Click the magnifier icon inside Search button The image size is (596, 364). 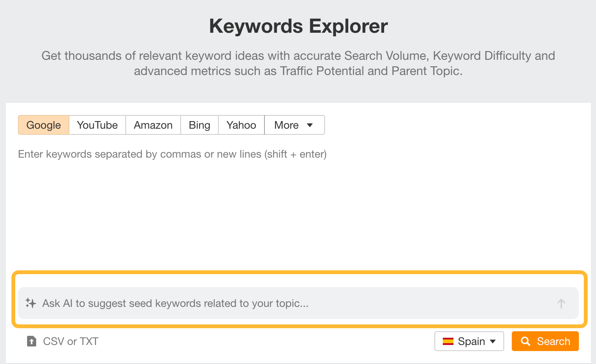tap(526, 341)
